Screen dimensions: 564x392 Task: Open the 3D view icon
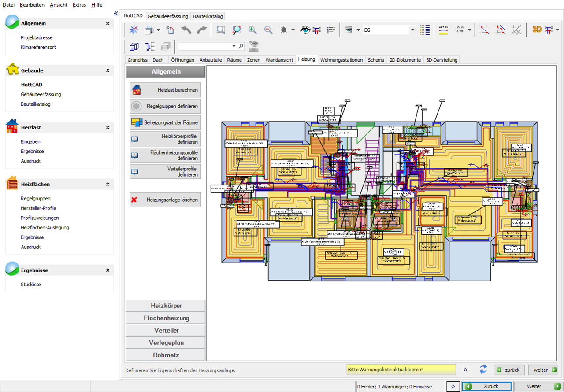537,30
